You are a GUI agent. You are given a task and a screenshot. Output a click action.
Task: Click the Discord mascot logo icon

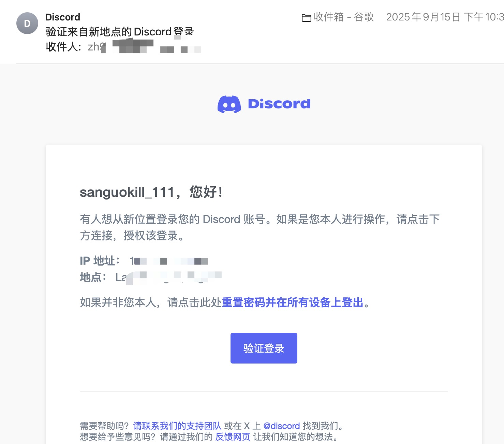pos(229,104)
